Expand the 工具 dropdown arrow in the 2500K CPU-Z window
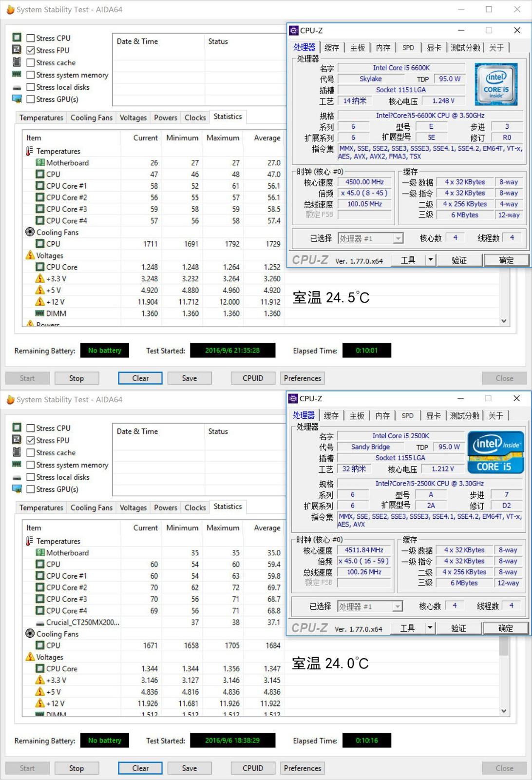 click(x=429, y=628)
